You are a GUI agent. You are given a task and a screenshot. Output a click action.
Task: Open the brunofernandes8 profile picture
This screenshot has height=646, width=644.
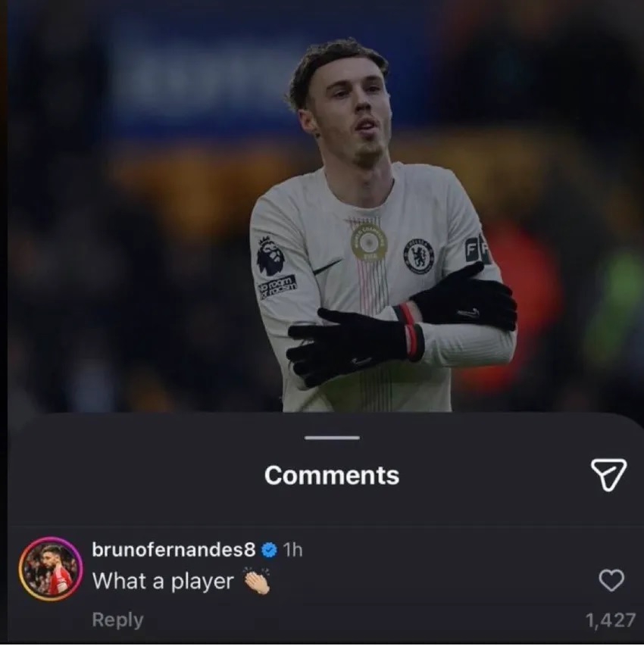tap(51, 569)
